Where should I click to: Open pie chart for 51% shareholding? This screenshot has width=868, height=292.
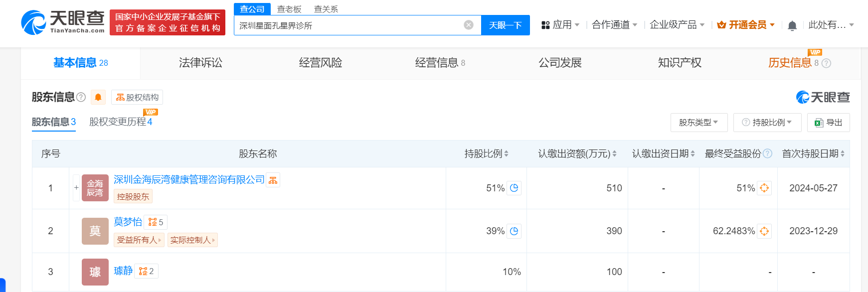[514, 188]
